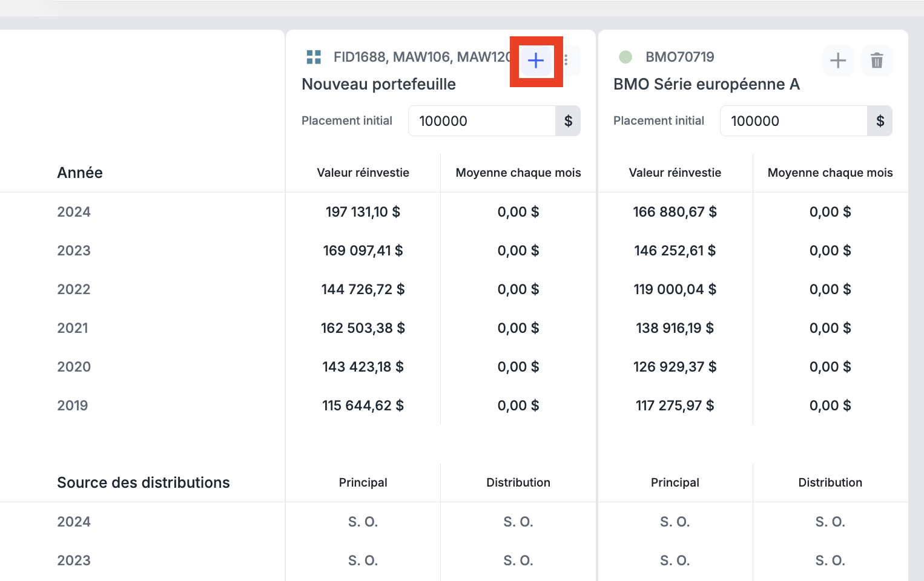Click the plus icon on Nouveau portefeuille card
This screenshot has width=924, height=581.
[536, 61]
